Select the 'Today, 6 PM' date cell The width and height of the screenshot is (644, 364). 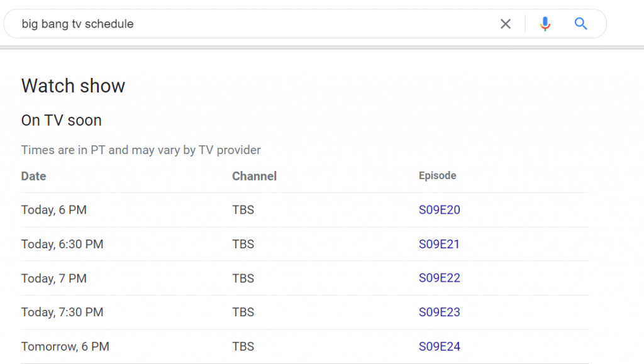[x=54, y=210]
